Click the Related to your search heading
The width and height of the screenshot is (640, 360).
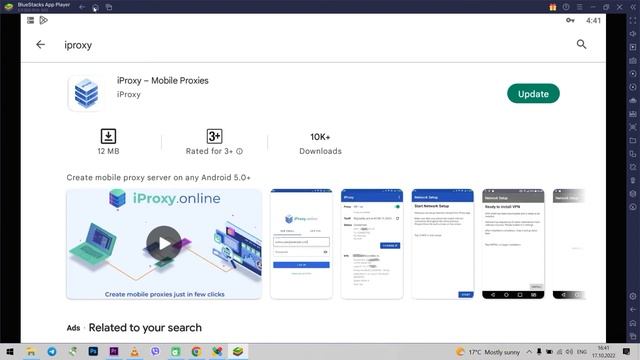(145, 327)
